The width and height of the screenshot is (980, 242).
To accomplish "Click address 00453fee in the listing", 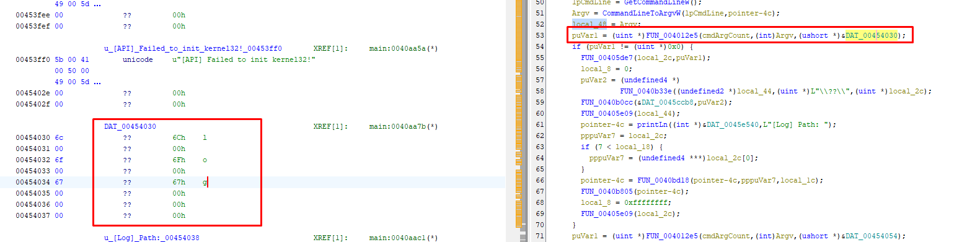I will (x=33, y=15).
